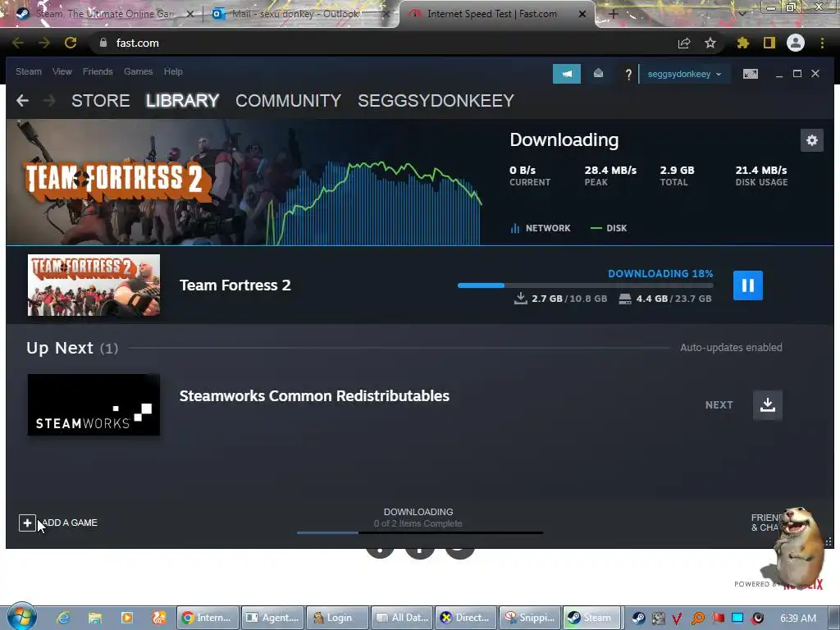Viewport: 840px width, 630px height.
Task: Click the 2.9 GB TOTAL value
Action: coord(677,171)
